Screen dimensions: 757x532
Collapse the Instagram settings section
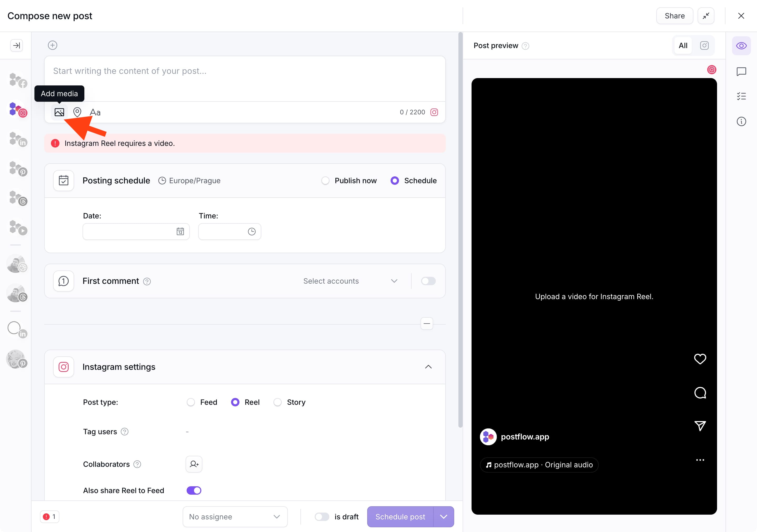[428, 367]
